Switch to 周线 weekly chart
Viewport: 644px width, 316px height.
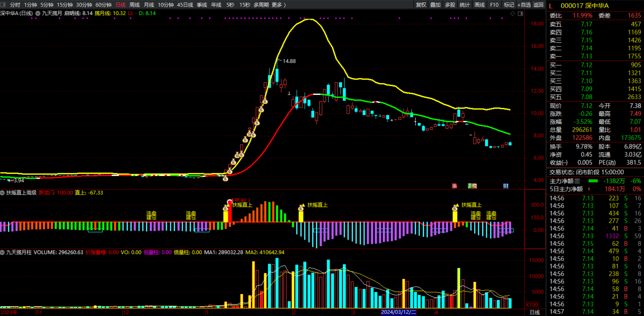coord(135,5)
